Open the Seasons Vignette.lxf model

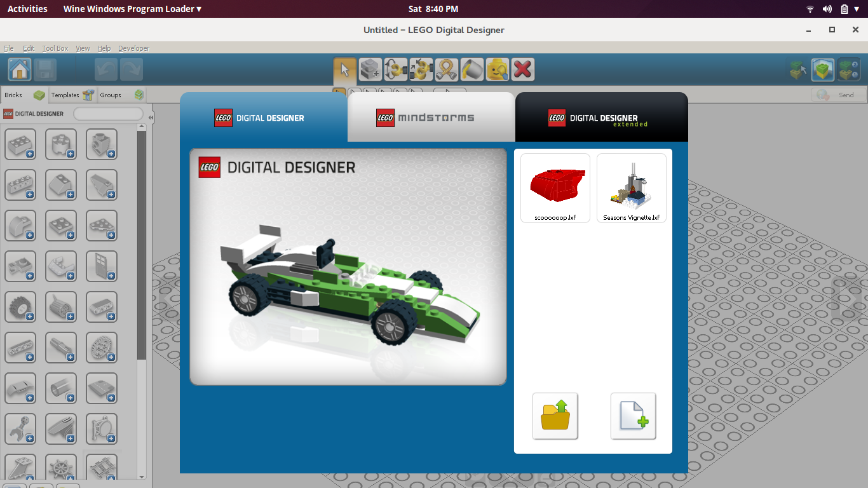[x=631, y=188]
